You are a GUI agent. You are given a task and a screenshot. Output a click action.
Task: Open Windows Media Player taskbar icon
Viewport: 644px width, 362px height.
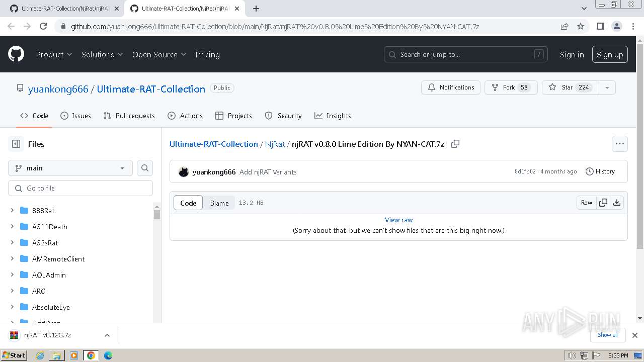click(74, 355)
